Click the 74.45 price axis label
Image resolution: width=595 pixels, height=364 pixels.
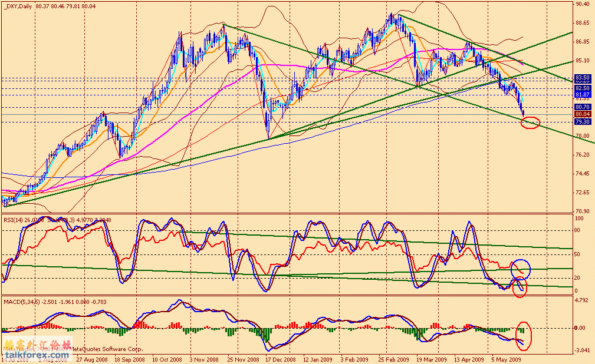(x=583, y=174)
